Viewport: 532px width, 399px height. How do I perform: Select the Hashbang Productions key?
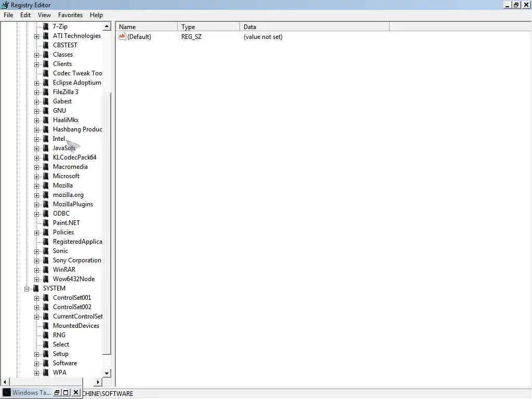click(x=77, y=129)
